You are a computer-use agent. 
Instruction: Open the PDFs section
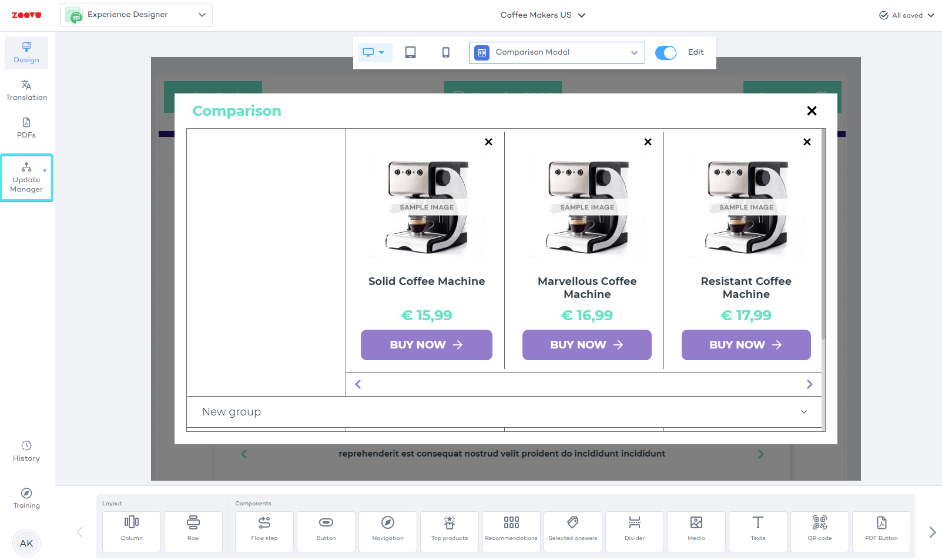(26, 128)
